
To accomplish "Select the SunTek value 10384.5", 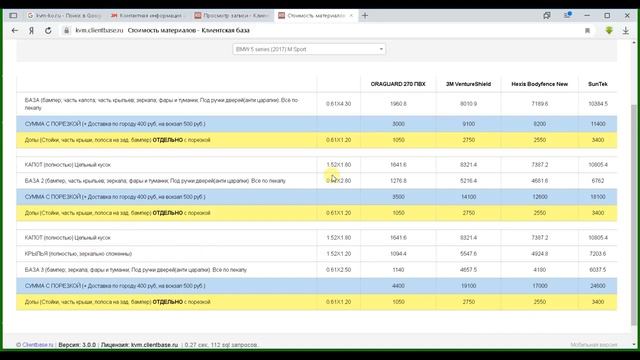I will [598, 104].
